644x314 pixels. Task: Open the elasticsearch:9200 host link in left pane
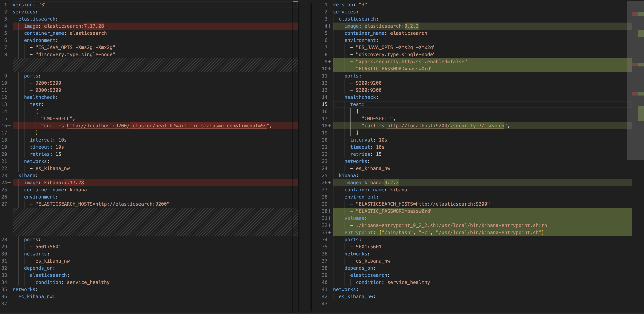[x=131, y=204]
